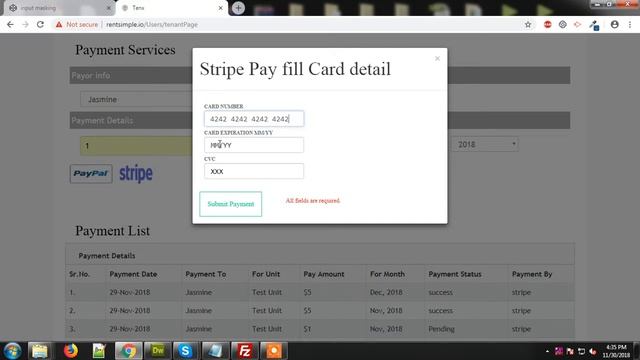Click the PayPal payment button
Image resolution: width=640 pixels, height=360 pixels.
(x=91, y=173)
